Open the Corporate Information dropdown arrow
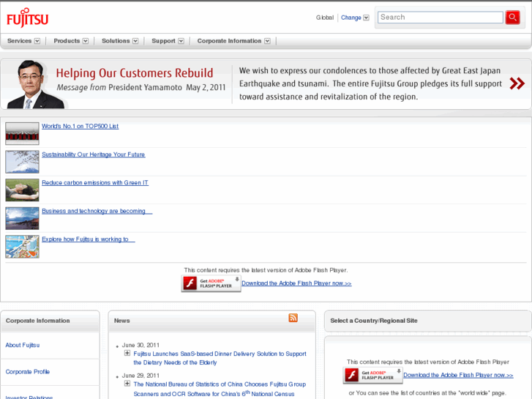This screenshot has width=532, height=399. click(267, 41)
